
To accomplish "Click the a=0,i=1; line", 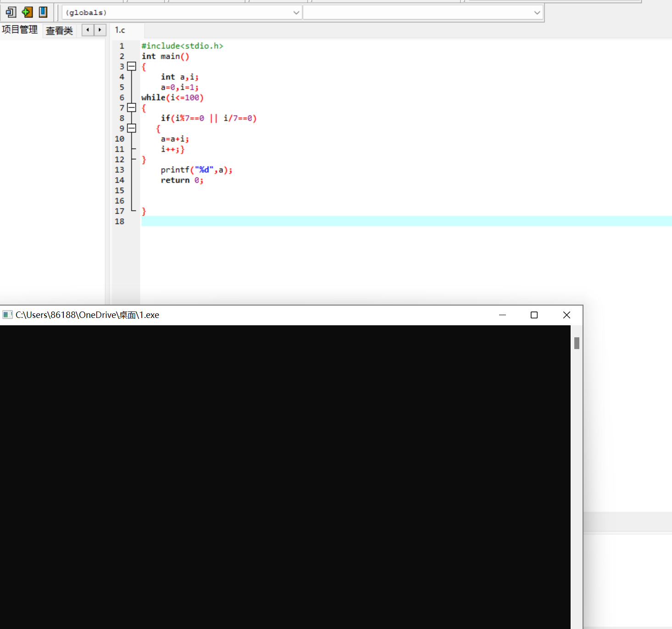I will click(x=179, y=87).
